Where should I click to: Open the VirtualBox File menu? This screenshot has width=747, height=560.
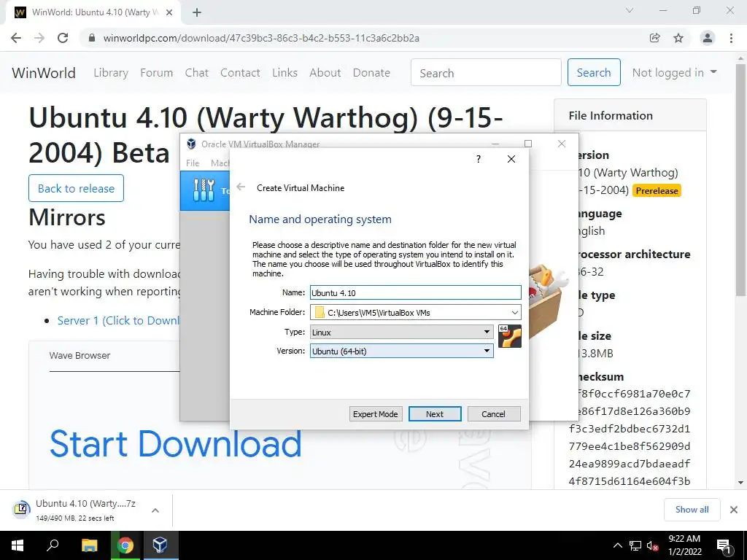(x=193, y=163)
